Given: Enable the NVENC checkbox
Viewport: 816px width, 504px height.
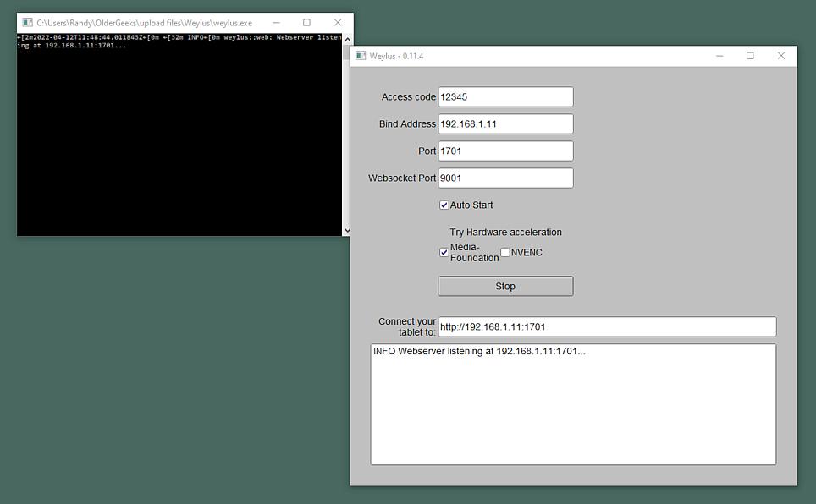Looking at the screenshot, I should (504, 252).
